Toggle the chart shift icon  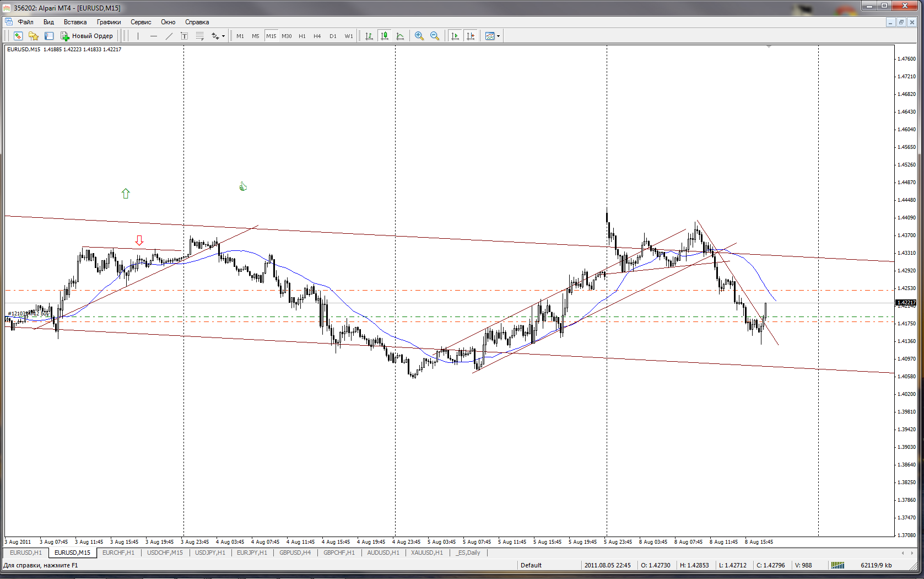471,36
